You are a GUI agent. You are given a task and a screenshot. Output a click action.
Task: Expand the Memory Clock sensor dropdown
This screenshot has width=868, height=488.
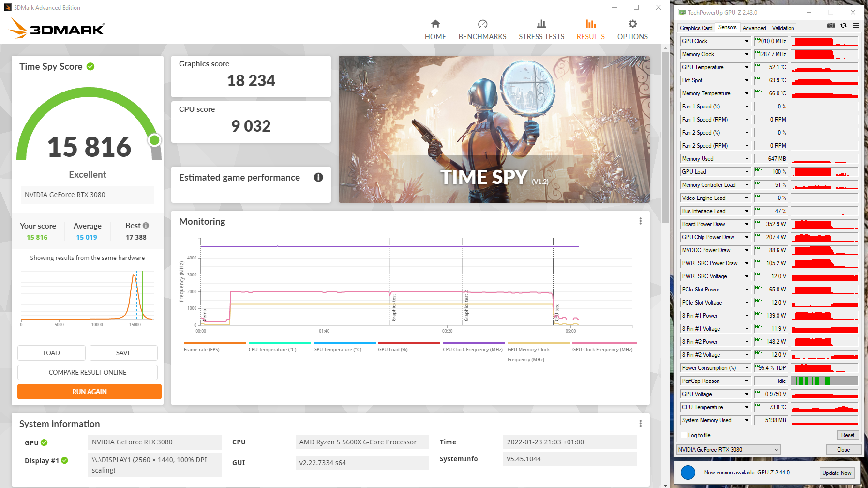747,54
